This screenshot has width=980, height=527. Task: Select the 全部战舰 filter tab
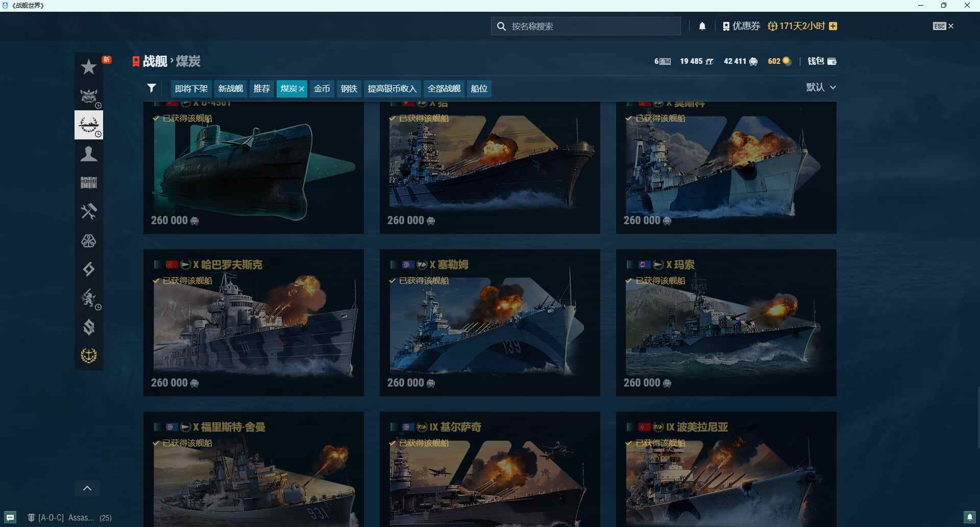[444, 88]
